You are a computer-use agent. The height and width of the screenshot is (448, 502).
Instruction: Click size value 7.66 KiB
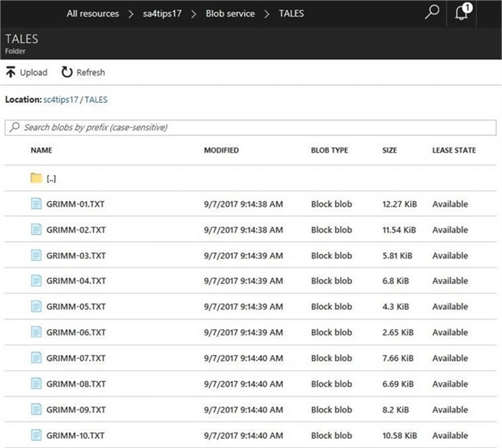point(398,358)
